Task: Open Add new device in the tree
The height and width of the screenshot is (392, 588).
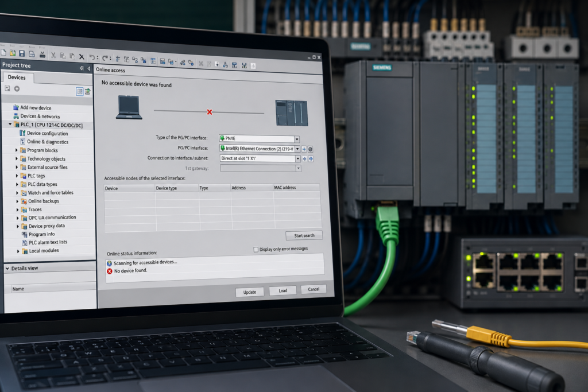Action: coord(36,107)
